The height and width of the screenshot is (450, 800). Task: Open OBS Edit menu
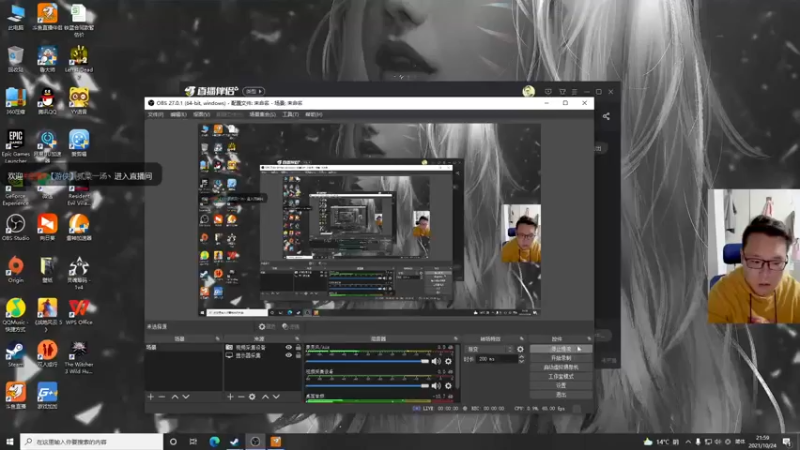(x=178, y=115)
